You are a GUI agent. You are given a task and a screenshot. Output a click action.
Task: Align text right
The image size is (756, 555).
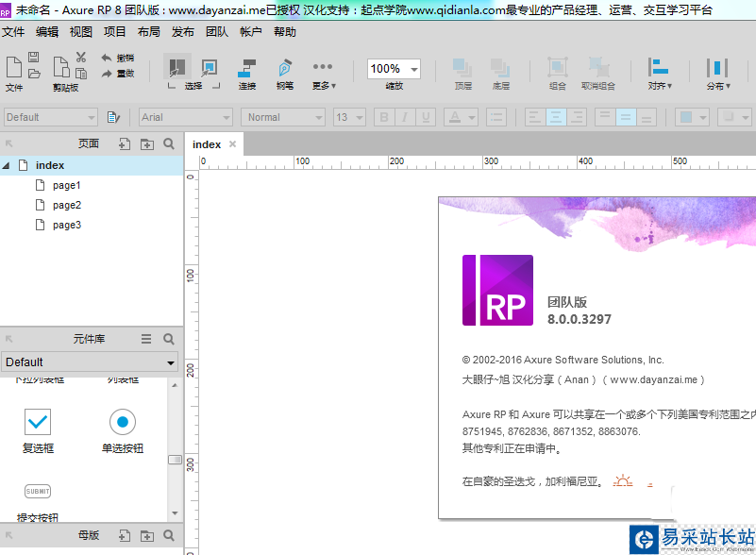577,117
